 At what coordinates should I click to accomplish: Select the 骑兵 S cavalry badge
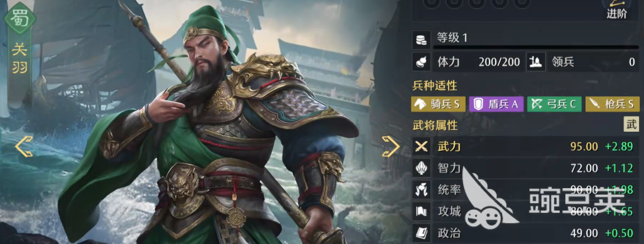click(x=438, y=104)
